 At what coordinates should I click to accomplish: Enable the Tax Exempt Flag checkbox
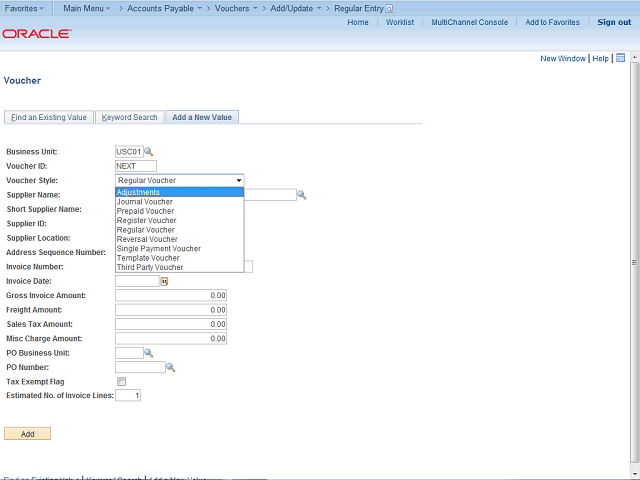(121, 382)
